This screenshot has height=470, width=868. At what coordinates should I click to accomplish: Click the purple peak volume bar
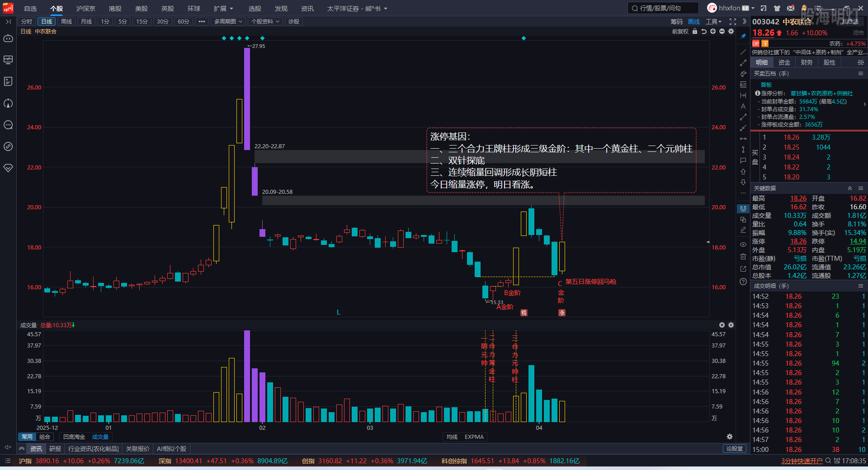(247, 375)
